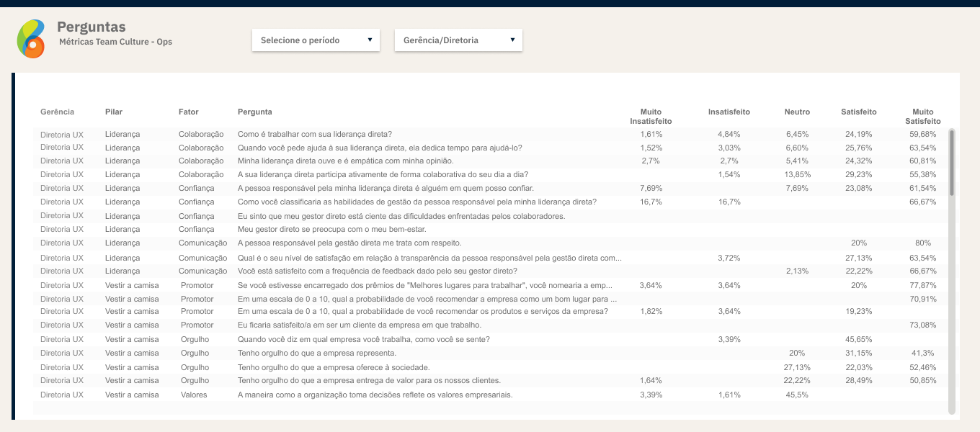The height and width of the screenshot is (432, 980).
Task: Sort by the Pilar column header
Action: [x=114, y=112]
